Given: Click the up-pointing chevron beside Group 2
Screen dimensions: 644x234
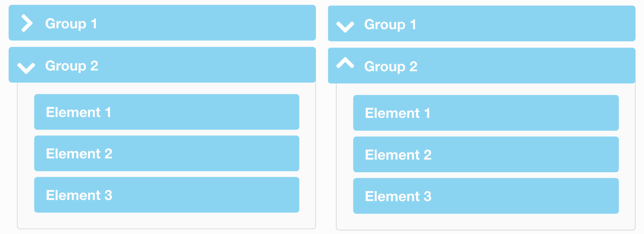Looking at the screenshot, I should pyautogui.click(x=345, y=63).
